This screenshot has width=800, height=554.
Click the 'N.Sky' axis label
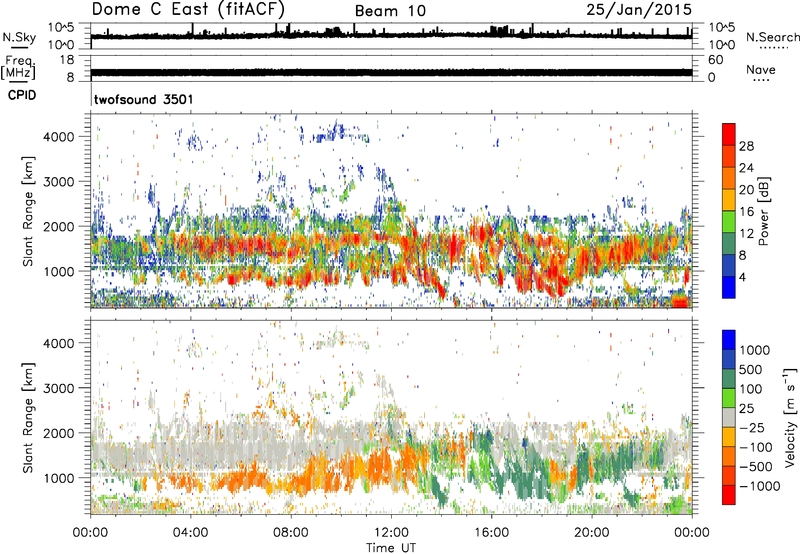19,37
